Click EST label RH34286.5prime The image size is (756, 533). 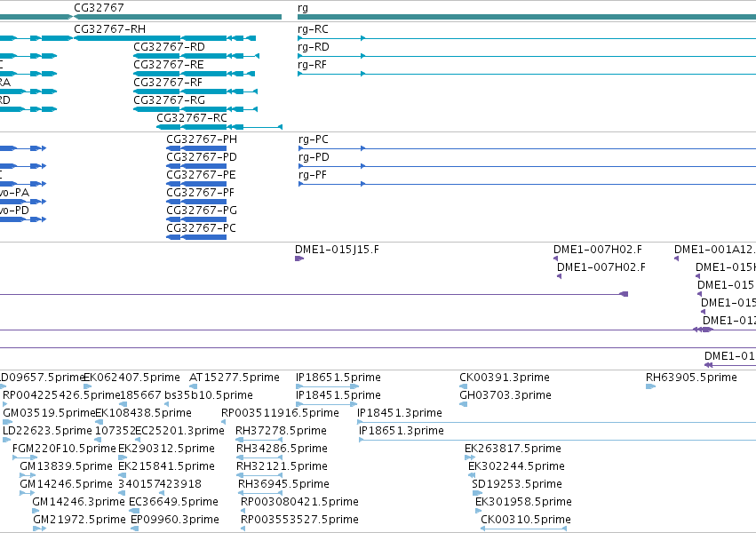click(x=282, y=449)
